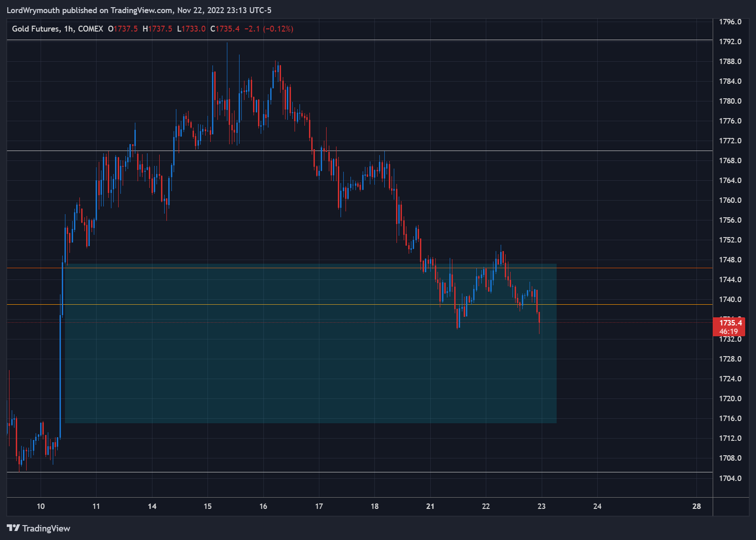Screen dimensions: 756x540
Task: Click the 1724.0 price axis label
Action: pos(730,379)
